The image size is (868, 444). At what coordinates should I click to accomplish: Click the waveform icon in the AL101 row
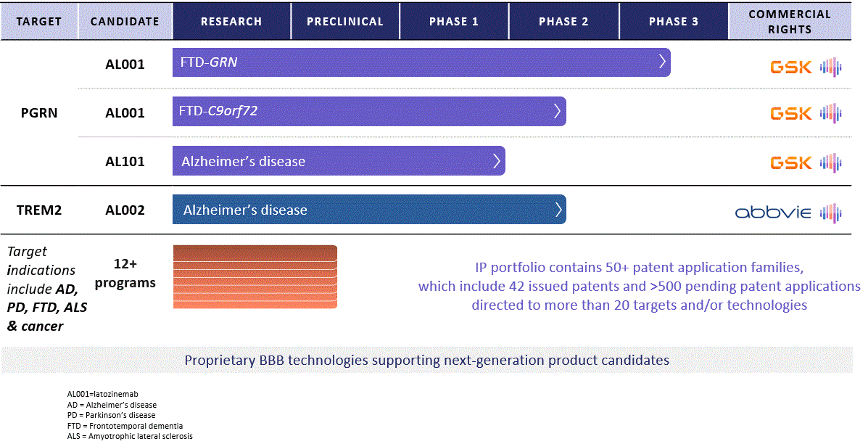(831, 163)
